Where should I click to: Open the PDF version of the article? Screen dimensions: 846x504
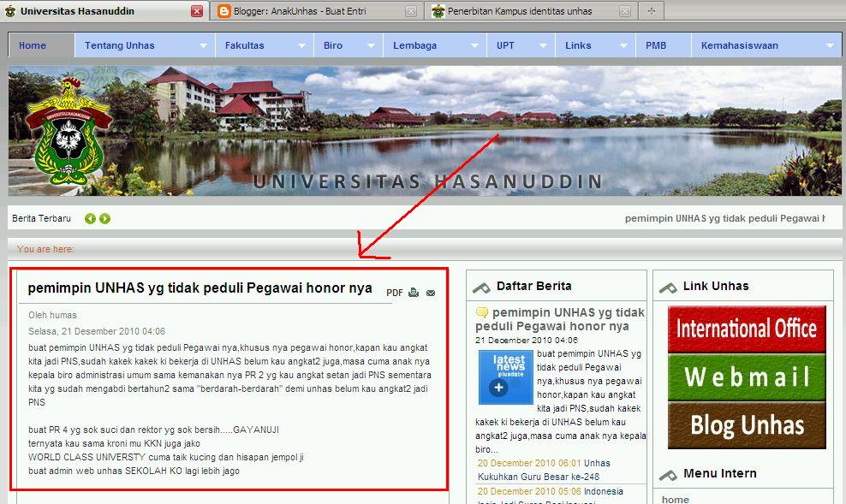(x=395, y=293)
